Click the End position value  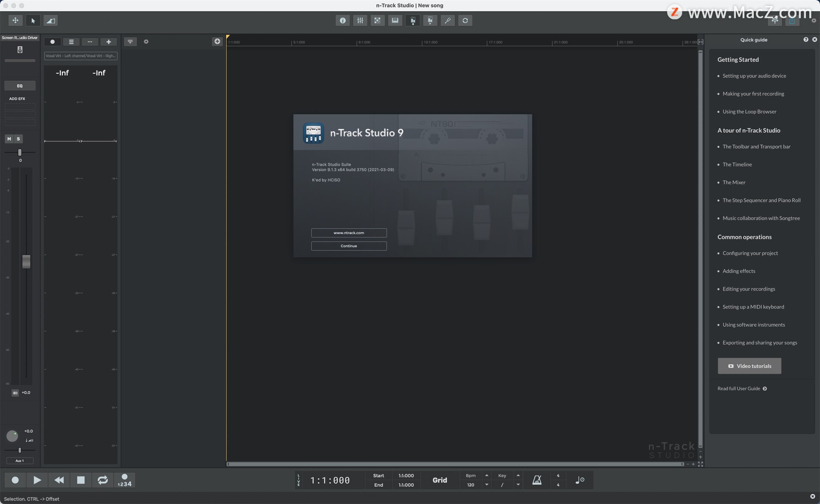[406, 485]
